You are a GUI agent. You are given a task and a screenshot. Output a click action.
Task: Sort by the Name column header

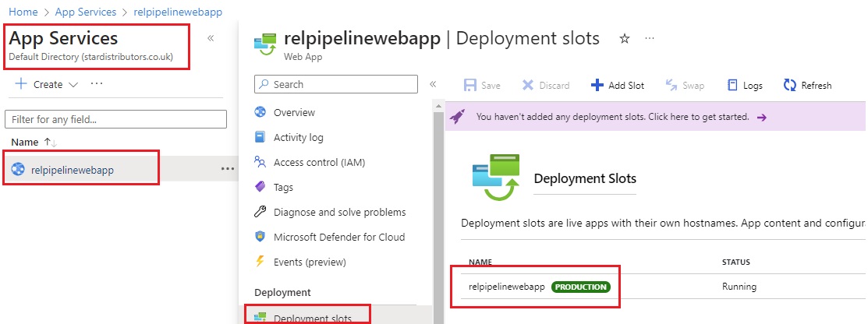tap(25, 142)
